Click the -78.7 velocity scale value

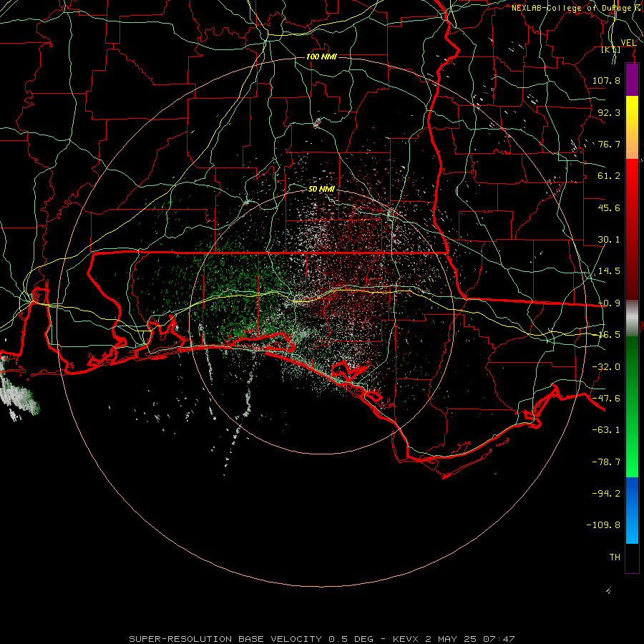click(x=606, y=462)
